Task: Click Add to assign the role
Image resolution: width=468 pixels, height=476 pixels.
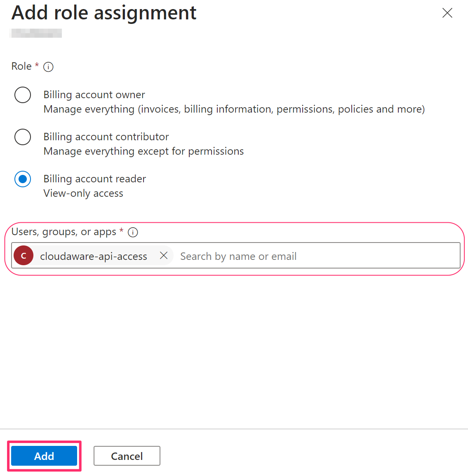Action: 44,456
